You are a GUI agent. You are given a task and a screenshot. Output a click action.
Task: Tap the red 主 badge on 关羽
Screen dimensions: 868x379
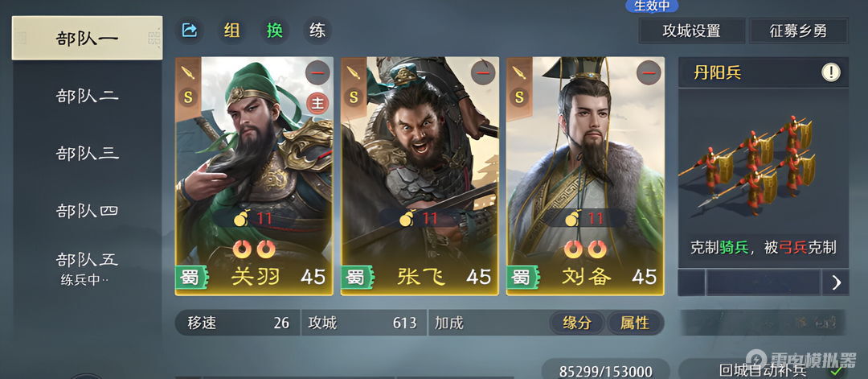coord(317,104)
